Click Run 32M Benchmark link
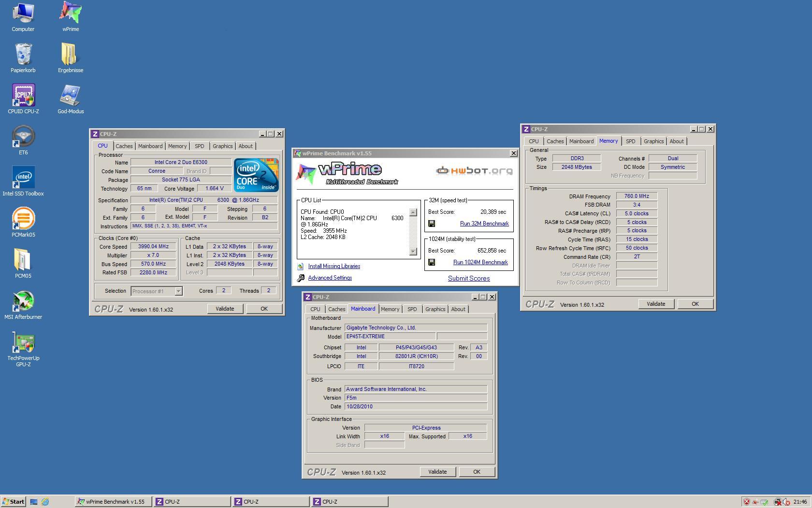 click(484, 224)
